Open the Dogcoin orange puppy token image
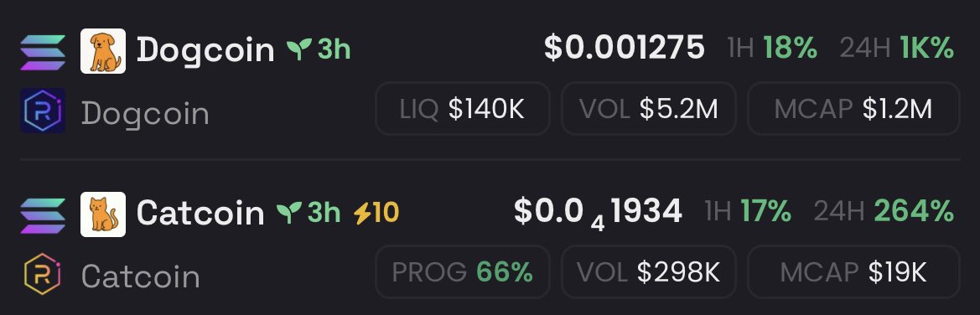The width and height of the screenshot is (980, 315). 103,51
